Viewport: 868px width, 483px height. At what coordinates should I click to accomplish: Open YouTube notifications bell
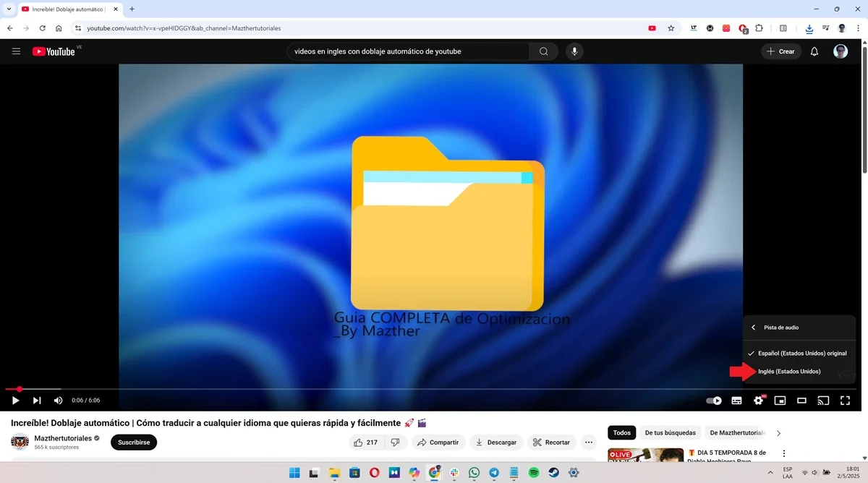coord(814,51)
